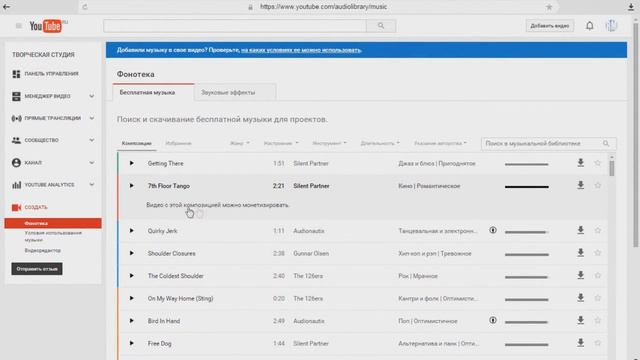640x360 pixels.
Task: Open the Настроение filter dropdown
Action: tap(281, 143)
